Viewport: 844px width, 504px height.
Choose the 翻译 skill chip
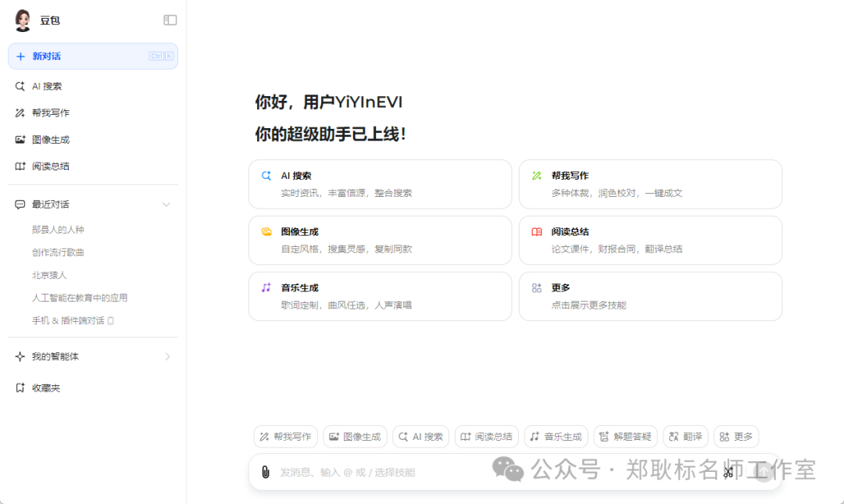click(685, 437)
